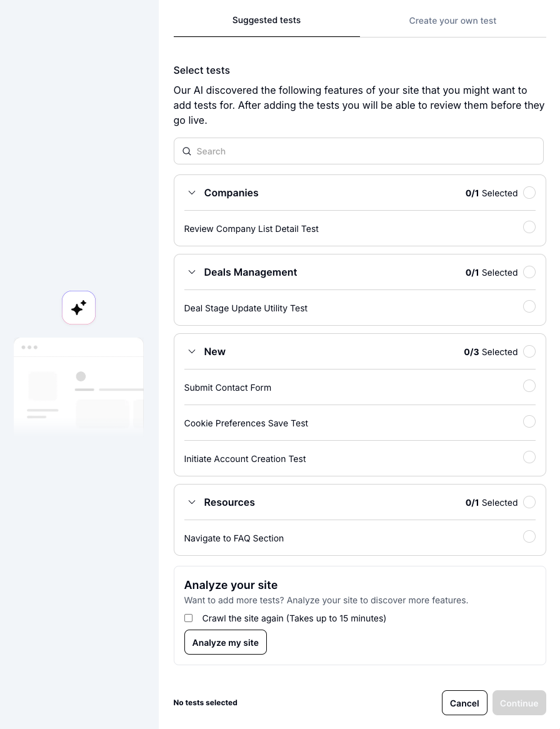Switch to the Create your own test tab
This screenshot has height=729, width=560.
[452, 21]
